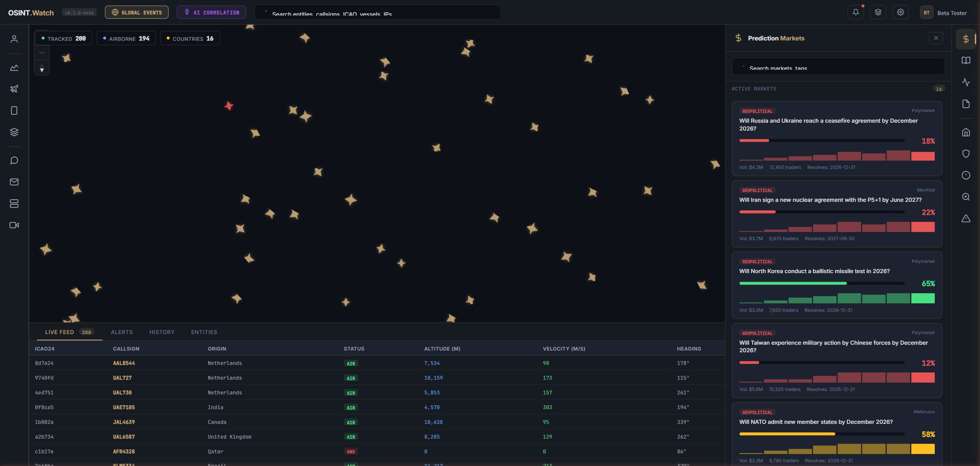The image size is (980, 466).
Task: Collapse the Prediction Markets panel
Action: [936, 38]
